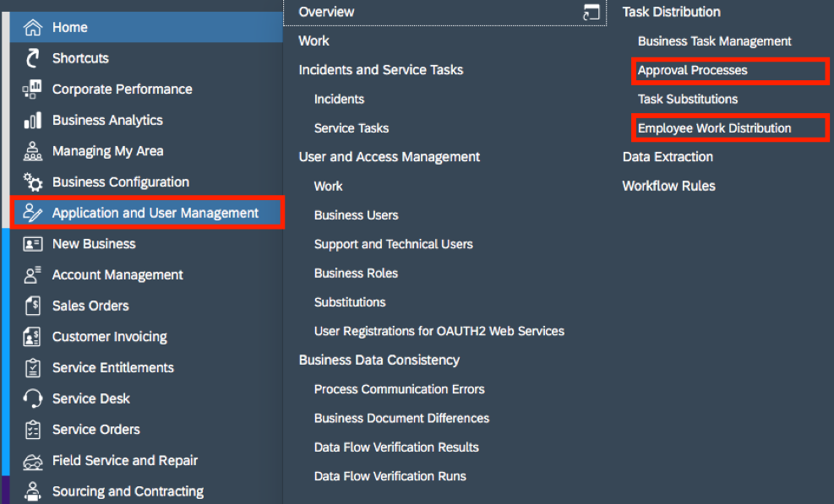Open Employee Work Distribution

pos(714,128)
